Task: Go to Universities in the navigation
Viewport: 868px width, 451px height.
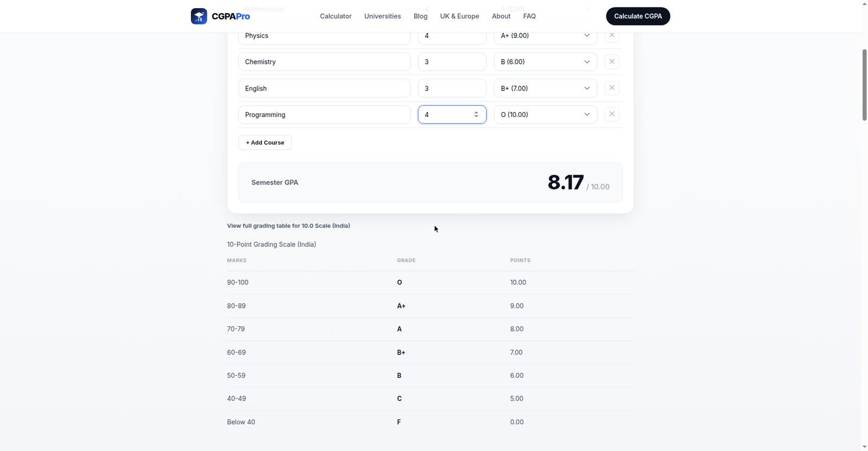Action: click(382, 16)
